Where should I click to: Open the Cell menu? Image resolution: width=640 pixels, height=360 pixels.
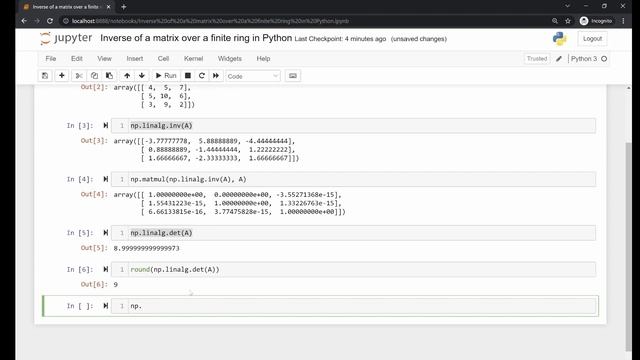coord(163,59)
